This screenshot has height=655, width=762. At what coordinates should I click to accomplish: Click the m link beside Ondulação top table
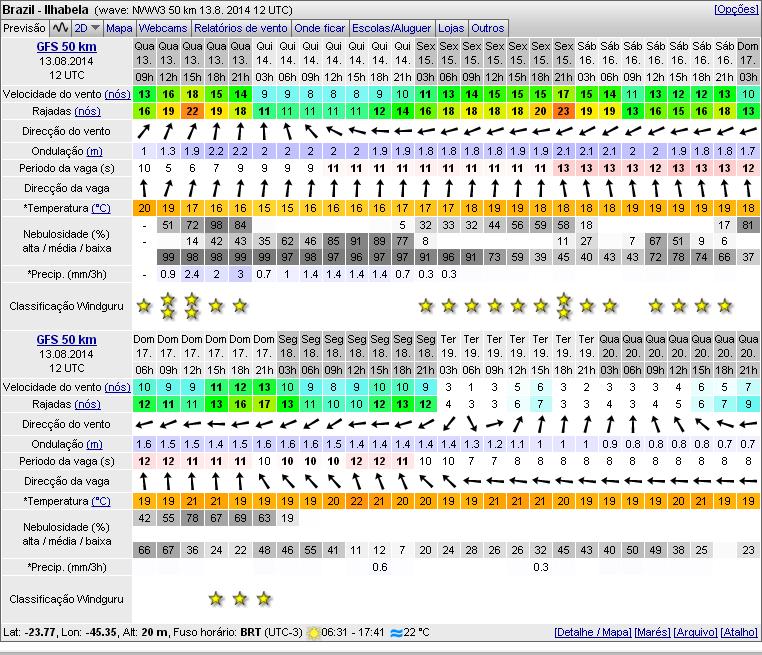[94, 151]
